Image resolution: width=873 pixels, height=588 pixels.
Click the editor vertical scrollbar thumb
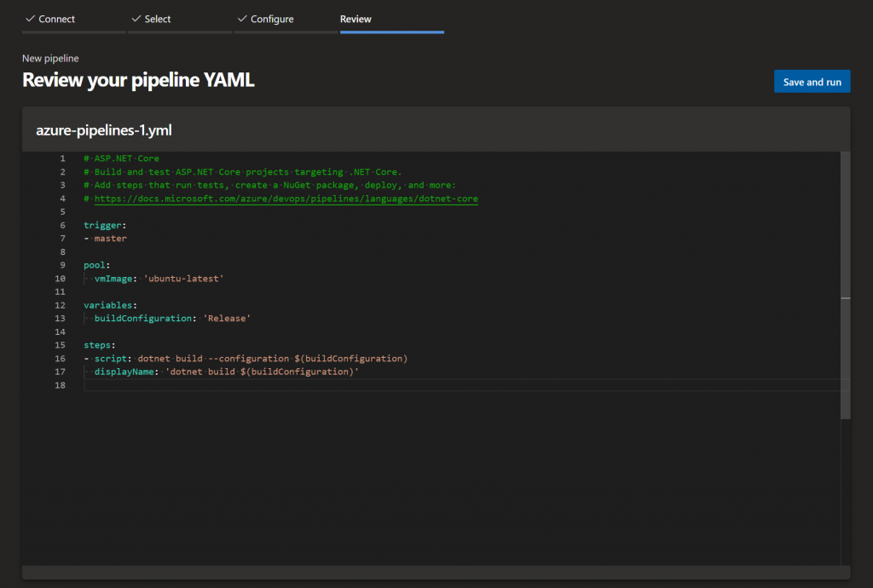(845, 285)
